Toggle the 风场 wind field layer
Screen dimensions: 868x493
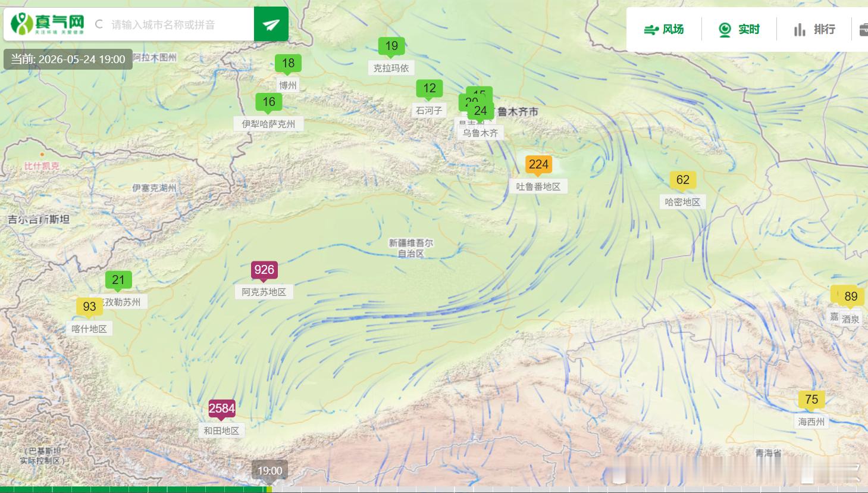pyautogui.click(x=664, y=29)
